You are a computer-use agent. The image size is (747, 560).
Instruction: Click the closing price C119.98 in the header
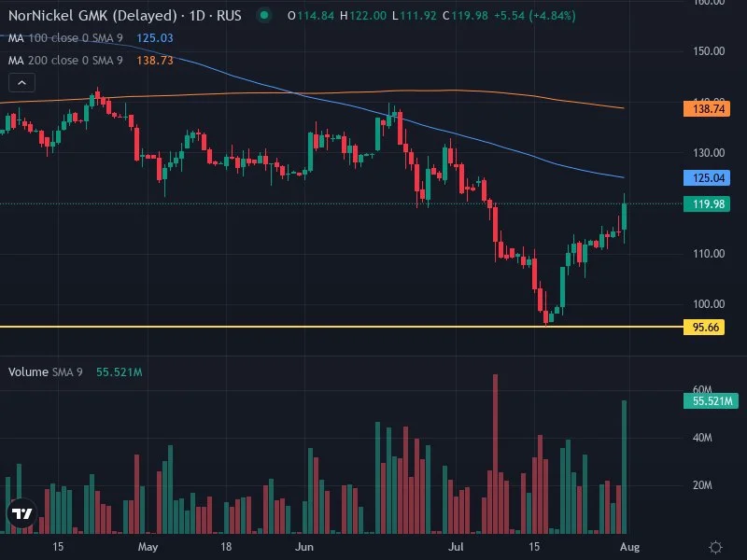pos(465,16)
